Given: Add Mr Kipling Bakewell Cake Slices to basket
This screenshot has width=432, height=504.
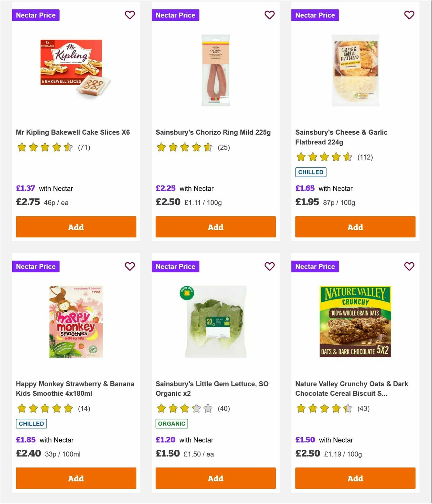Looking at the screenshot, I should pyautogui.click(x=76, y=227).
